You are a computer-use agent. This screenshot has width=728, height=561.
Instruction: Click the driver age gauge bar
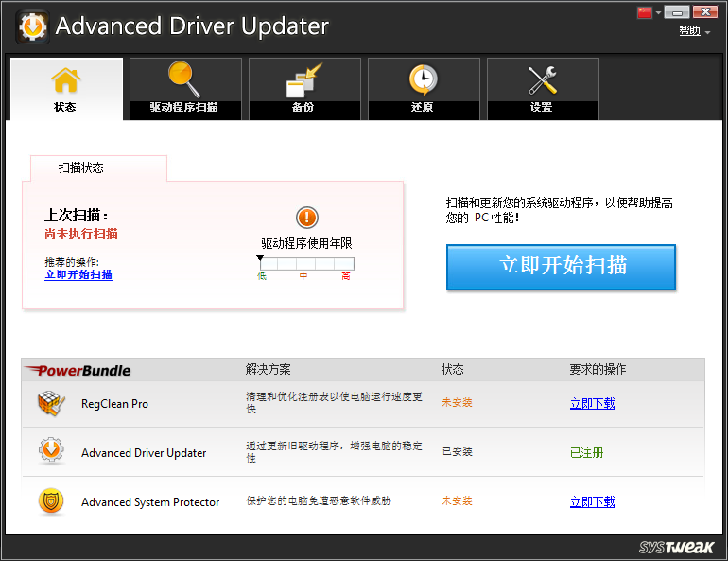click(x=307, y=264)
